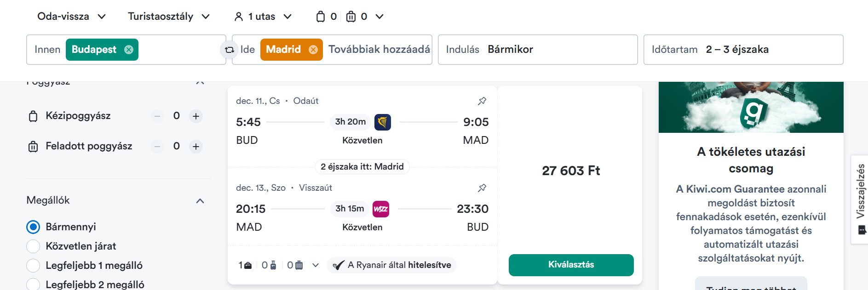
Task: Open the Visszajelzés feedback tab
Action: point(860,199)
